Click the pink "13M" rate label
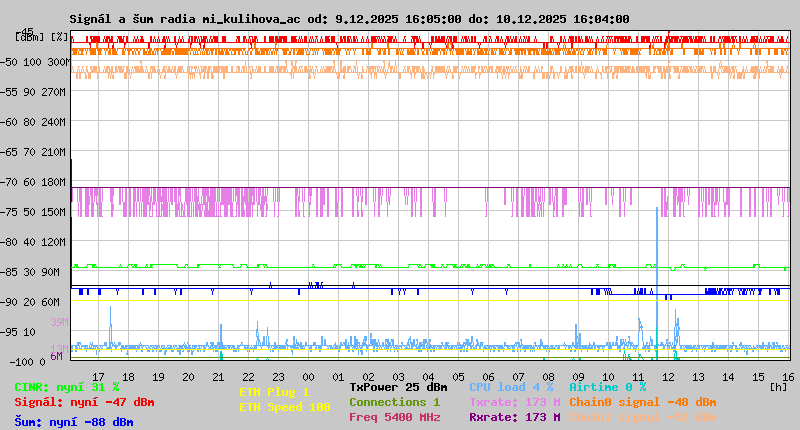Screen dimensions: 800x430 pyautogui.click(x=59, y=348)
